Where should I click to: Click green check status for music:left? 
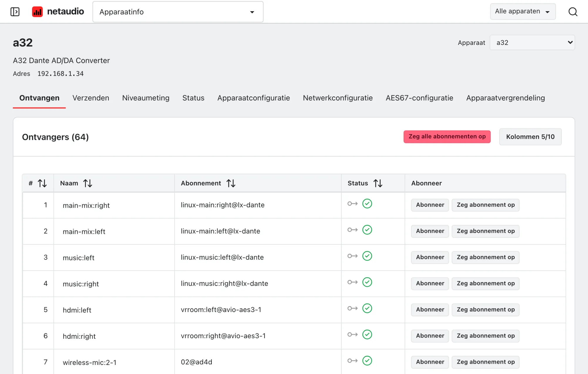(367, 256)
